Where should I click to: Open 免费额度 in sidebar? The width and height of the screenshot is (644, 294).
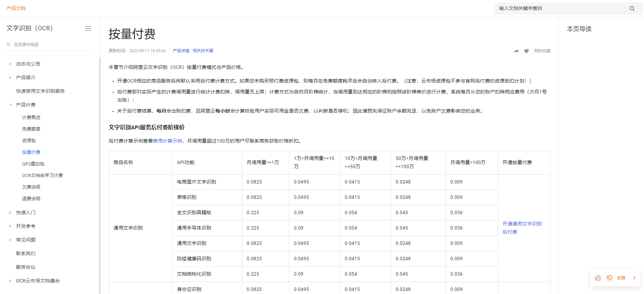[x=31, y=129]
